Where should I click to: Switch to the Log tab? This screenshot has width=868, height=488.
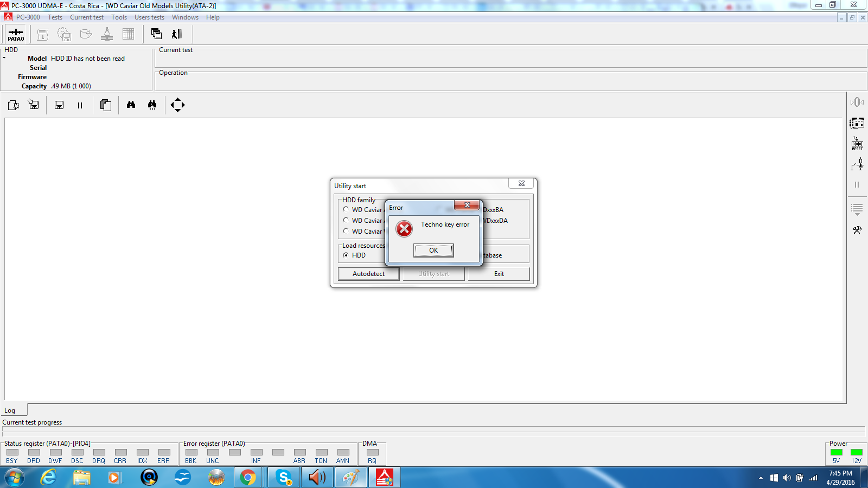coord(10,410)
